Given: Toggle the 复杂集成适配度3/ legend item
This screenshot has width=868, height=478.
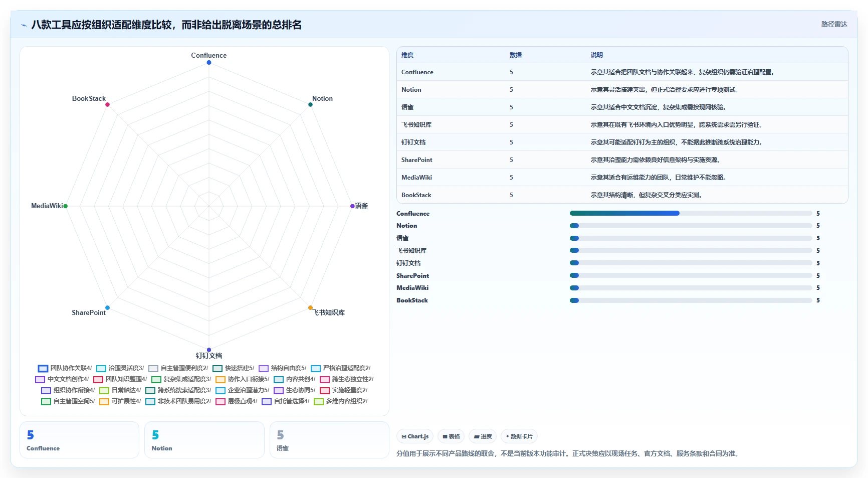Looking at the screenshot, I should (x=181, y=379).
